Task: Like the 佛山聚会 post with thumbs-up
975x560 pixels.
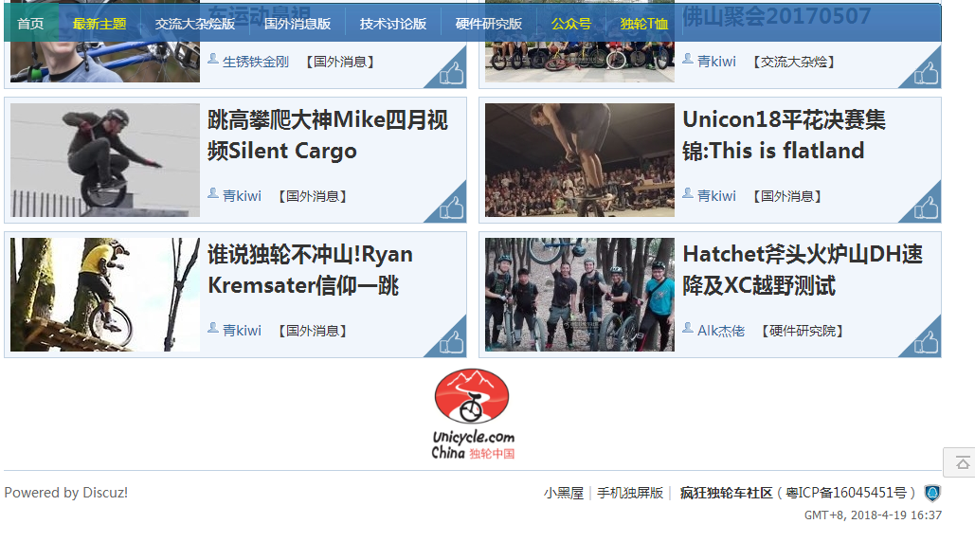Action: pyautogui.click(x=926, y=74)
